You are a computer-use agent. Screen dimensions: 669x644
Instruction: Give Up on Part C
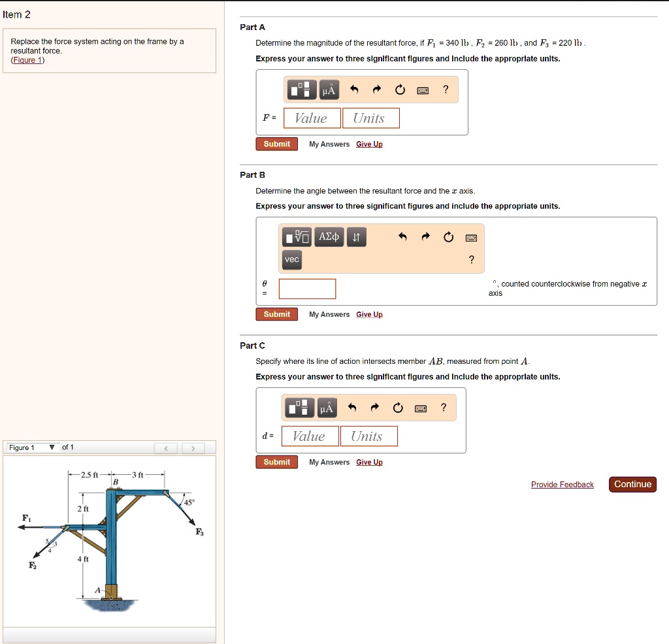pos(370,462)
